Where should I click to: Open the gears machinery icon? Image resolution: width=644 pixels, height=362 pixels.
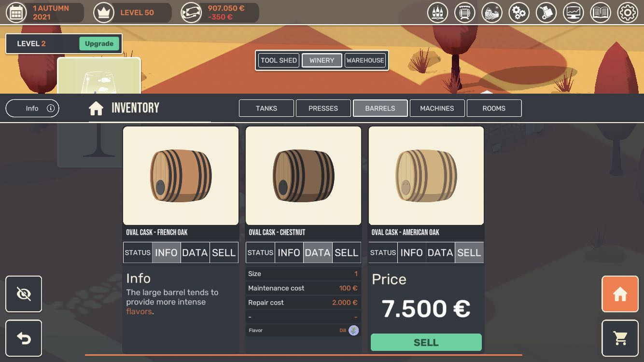[x=519, y=13]
